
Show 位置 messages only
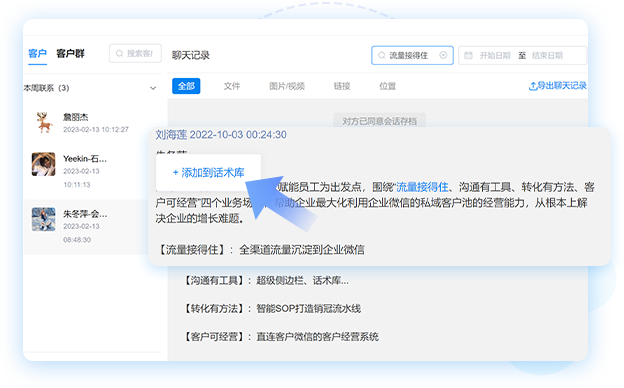tap(387, 86)
